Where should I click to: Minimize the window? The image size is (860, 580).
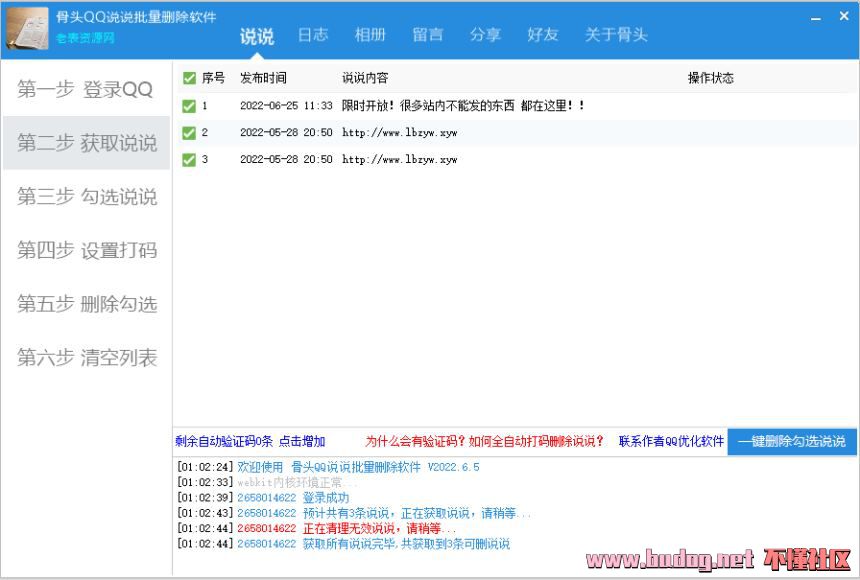[816, 18]
